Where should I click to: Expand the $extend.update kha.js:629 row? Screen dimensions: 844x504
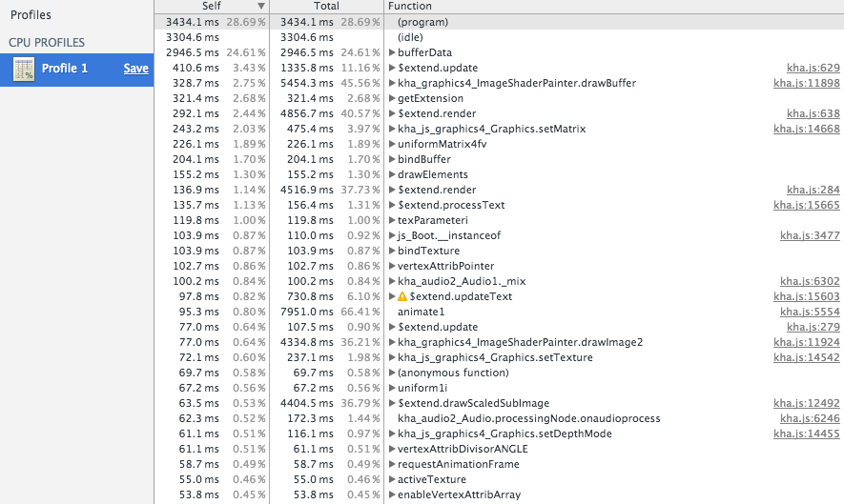(392, 68)
